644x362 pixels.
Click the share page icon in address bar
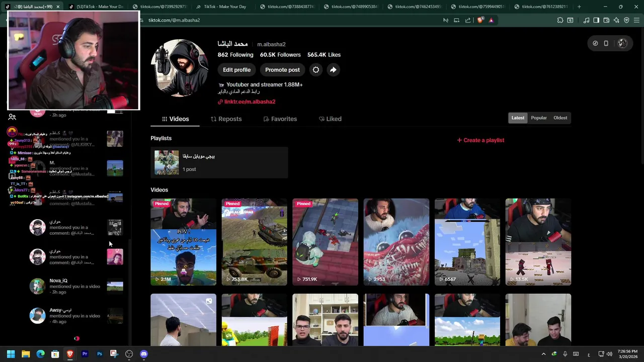pyautogui.click(x=468, y=20)
